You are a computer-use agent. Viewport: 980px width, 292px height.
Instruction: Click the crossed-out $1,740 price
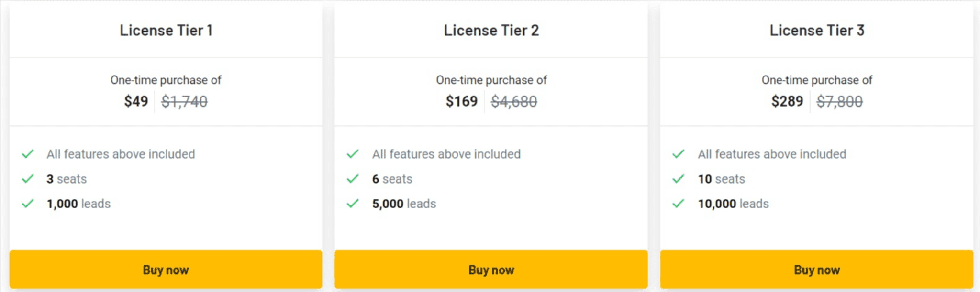[184, 101]
